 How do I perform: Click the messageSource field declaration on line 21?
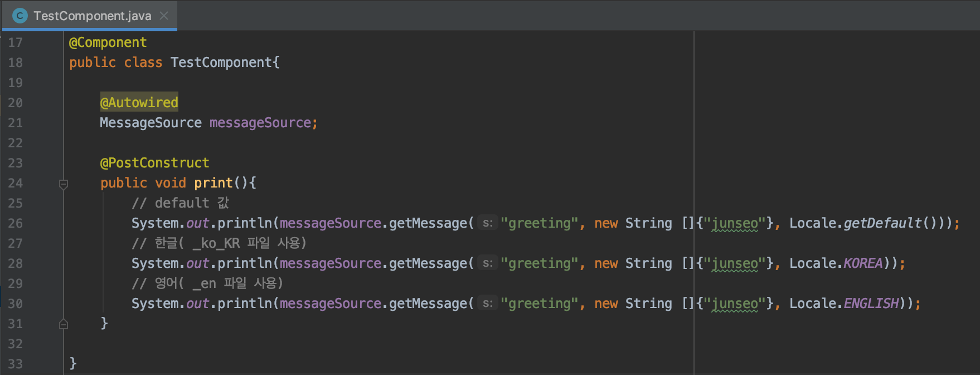[260, 123]
